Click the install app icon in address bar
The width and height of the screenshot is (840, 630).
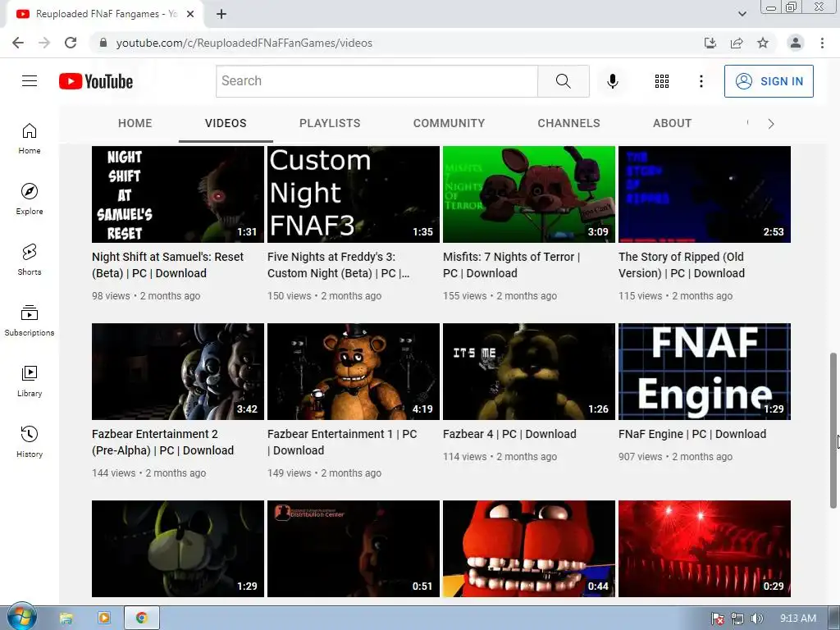[710, 43]
